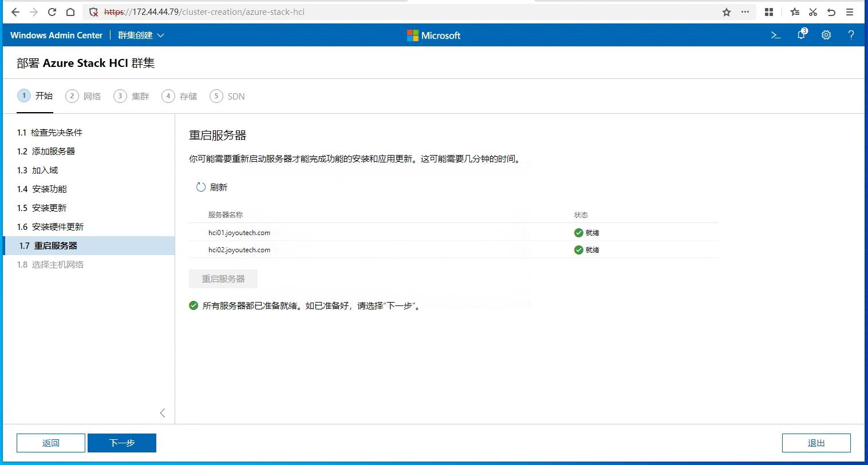Collapse the left steps panel chevron
Image resolution: width=868 pixels, height=465 pixels.
(x=163, y=413)
